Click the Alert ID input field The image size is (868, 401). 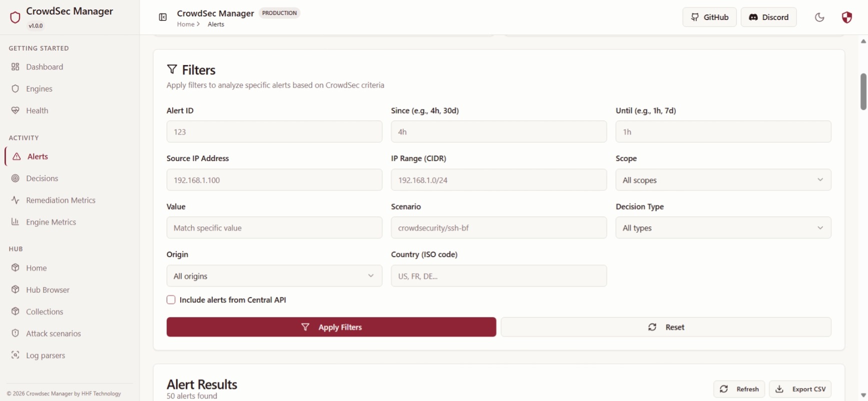click(x=274, y=131)
